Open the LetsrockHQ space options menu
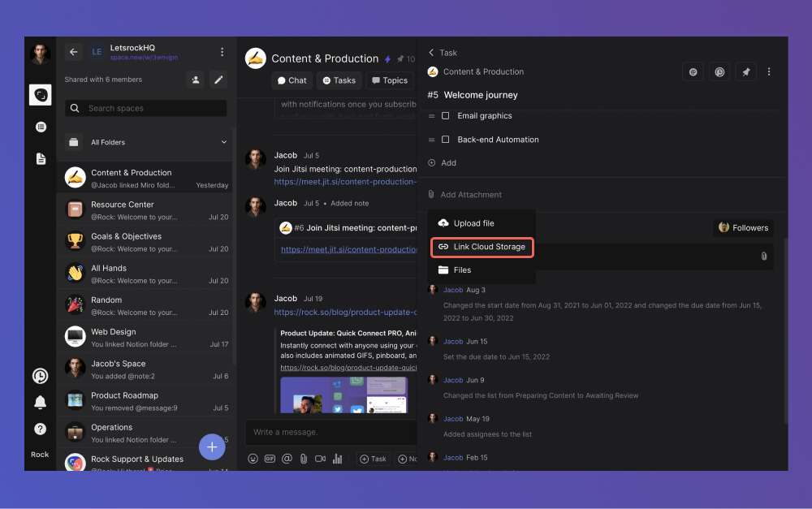 pos(222,51)
